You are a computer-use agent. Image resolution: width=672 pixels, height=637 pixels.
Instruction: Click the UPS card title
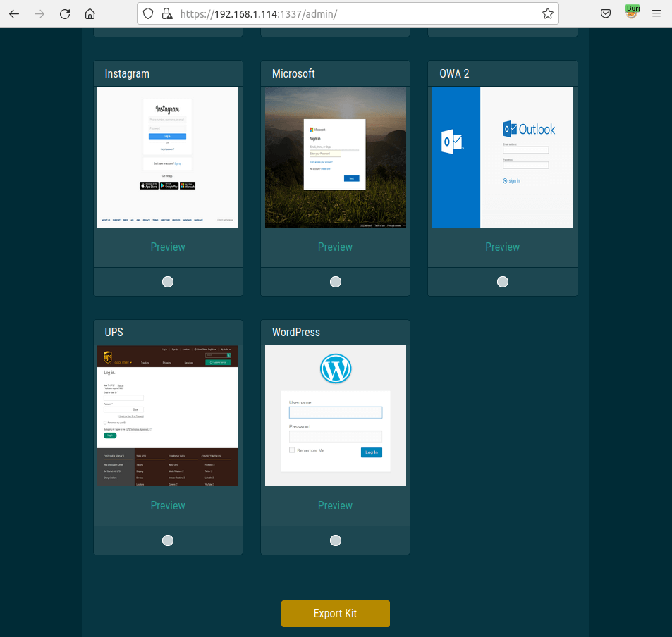coord(114,332)
